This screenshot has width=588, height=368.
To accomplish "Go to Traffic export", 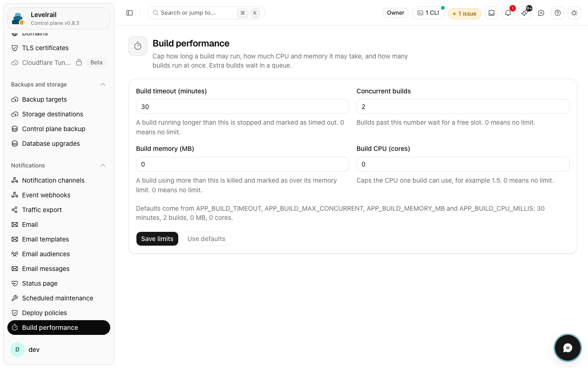I will point(59,210).
